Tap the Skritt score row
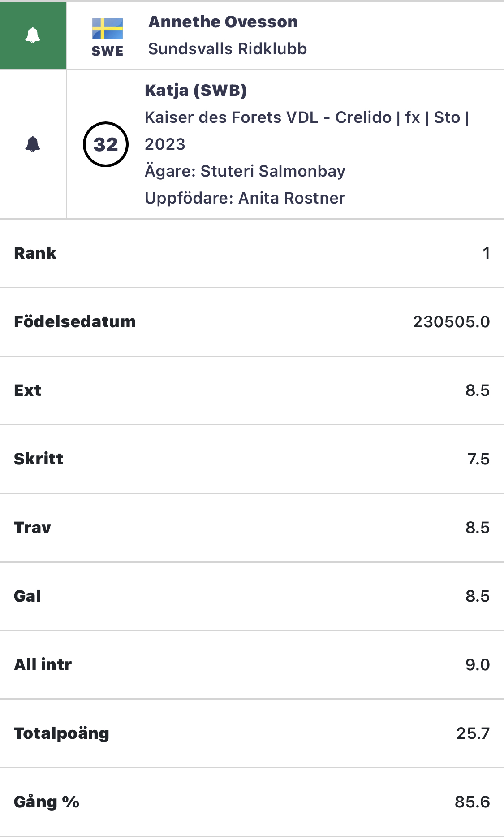This screenshot has height=837, width=504. pyautogui.click(x=252, y=459)
